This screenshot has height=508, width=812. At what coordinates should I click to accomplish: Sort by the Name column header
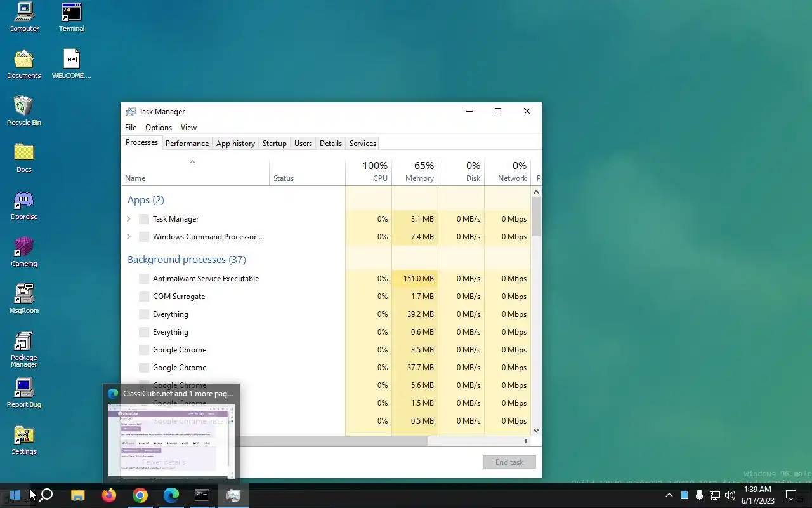click(x=195, y=171)
